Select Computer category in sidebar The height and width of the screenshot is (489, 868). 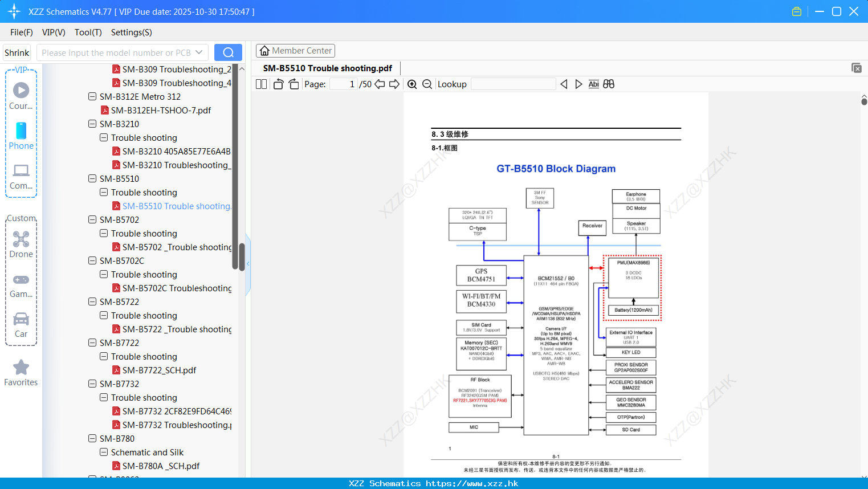point(21,176)
